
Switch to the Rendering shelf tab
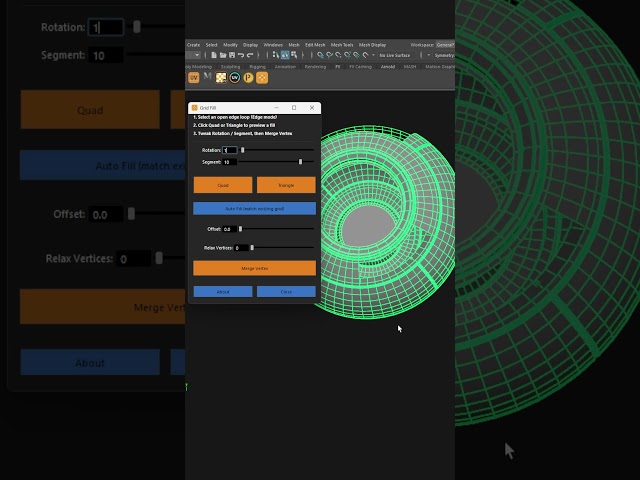tap(315, 67)
